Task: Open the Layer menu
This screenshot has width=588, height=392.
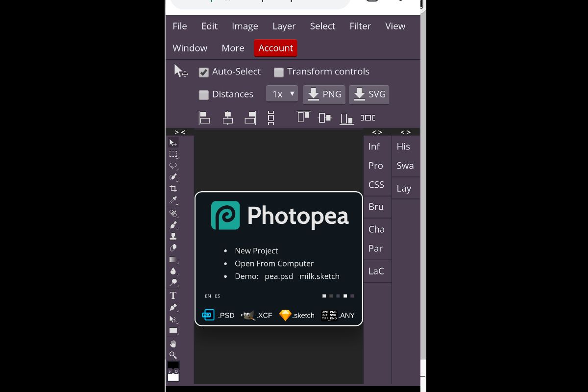Action: tap(284, 26)
